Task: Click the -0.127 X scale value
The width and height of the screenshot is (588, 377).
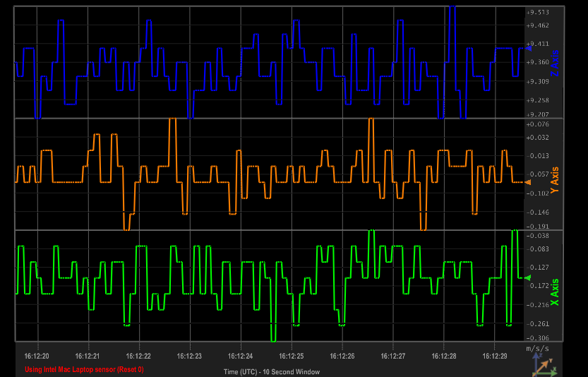Action: click(x=538, y=267)
